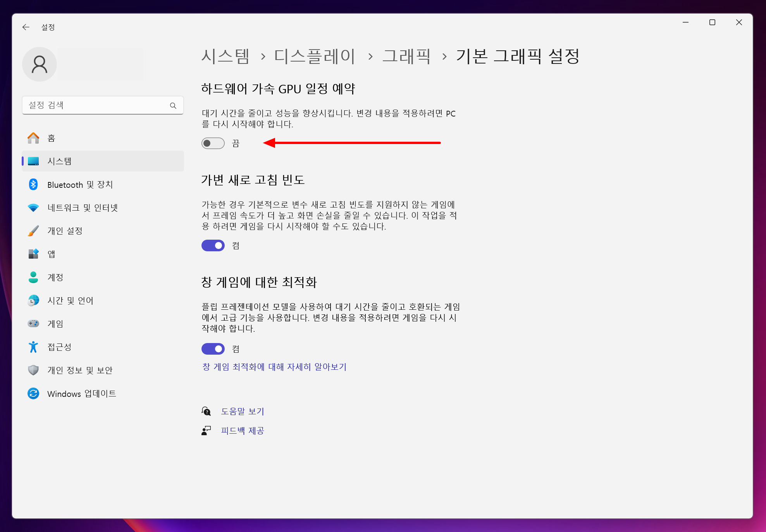Screen dimensions: 766x532
Task: Click the 피드백 제공 link
Action: point(243,431)
